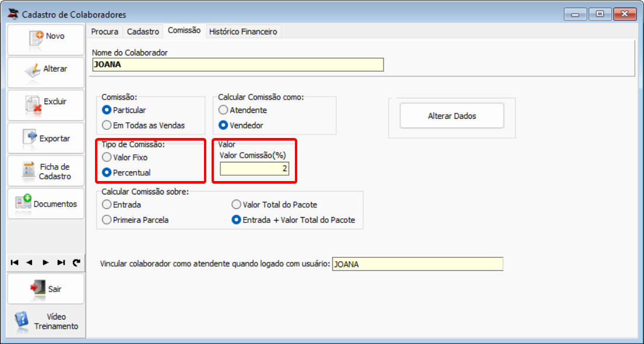Viewport: 644px width, 344px height.
Task: Click the Novo icon button
Action: point(45,40)
